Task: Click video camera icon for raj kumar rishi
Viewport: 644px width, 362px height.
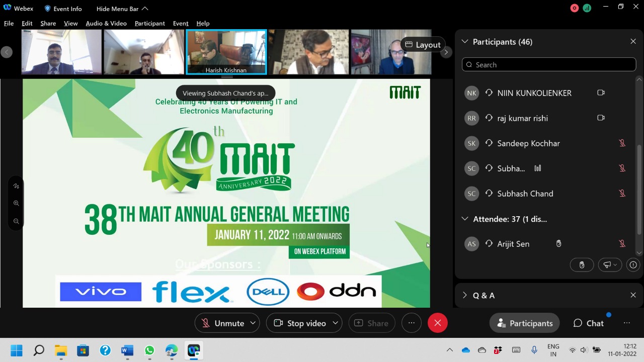Action: pos(601,118)
